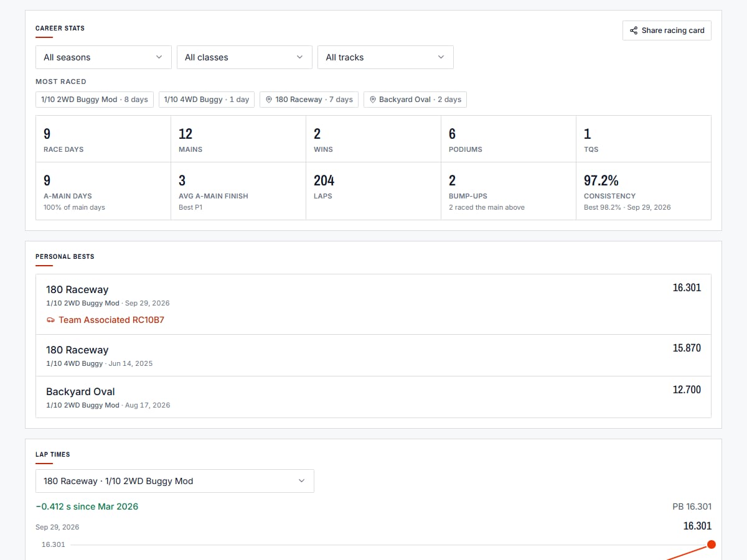Image resolution: width=747 pixels, height=560 pixels.
Task: Open the All tracks dropdown
Action: [385, 57]
